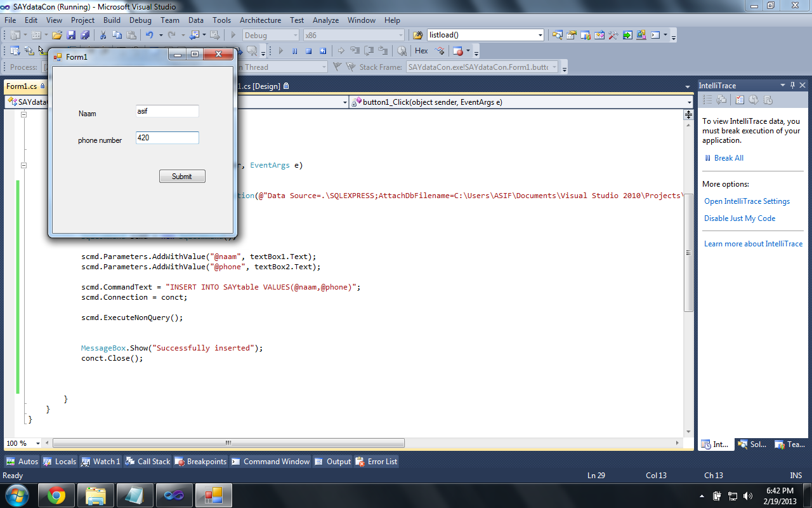Open the Toolbox hammer-and-wrench icon
The image size is (812, 508).
[613, 36]
